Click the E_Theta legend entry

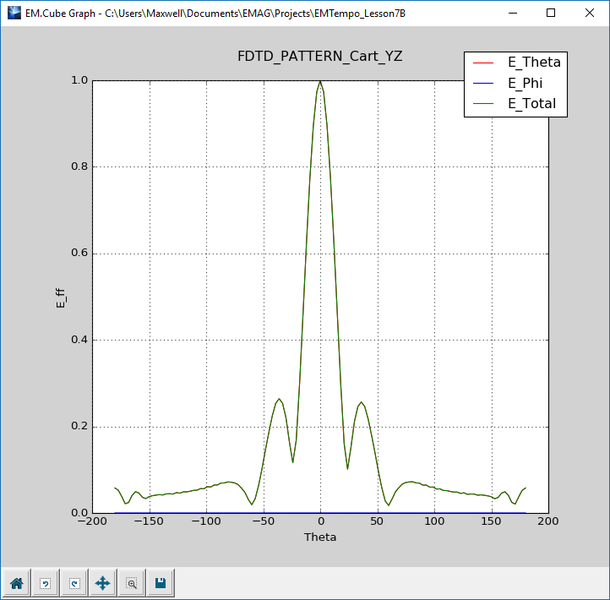pos(534,62)
